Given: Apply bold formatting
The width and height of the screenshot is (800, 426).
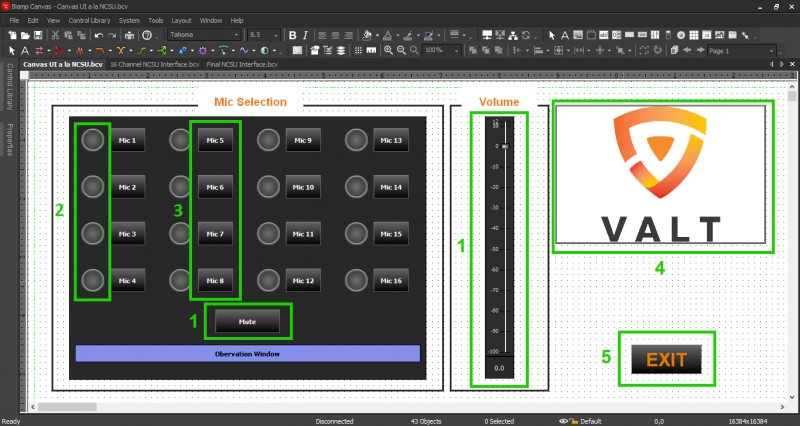Looking at the screenshot, I should [x=292, y=35].
